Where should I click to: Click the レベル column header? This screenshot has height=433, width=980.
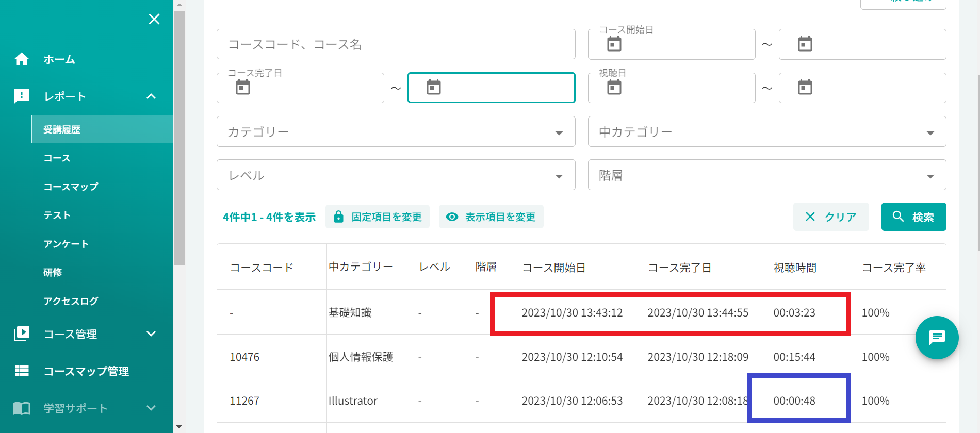click(435, 267)
